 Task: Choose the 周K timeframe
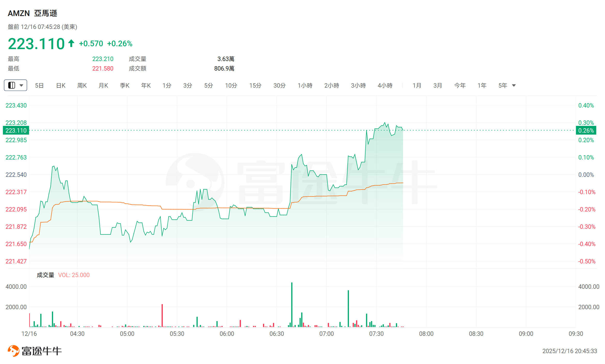click(x=82, y=86)
